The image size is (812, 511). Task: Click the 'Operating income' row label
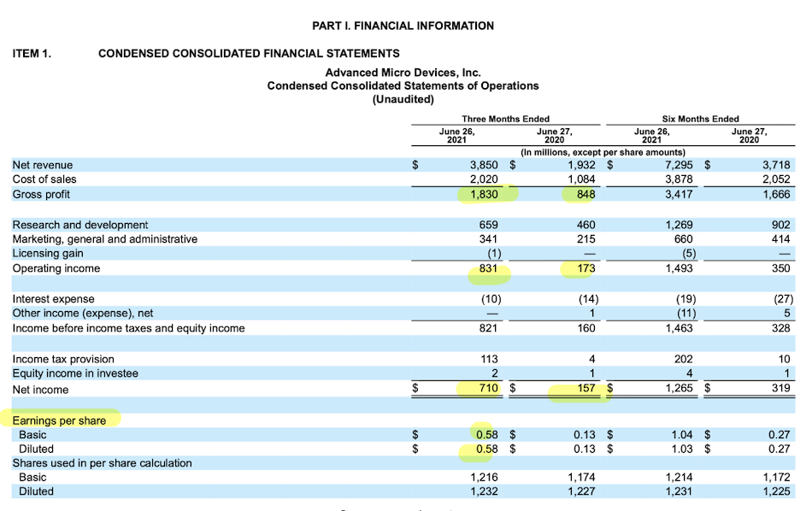coord(56,268)
